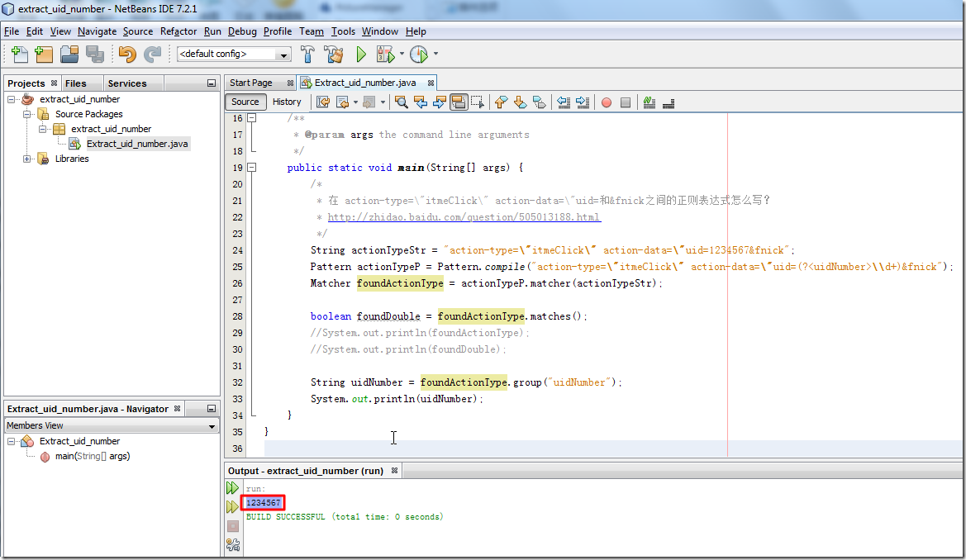Click the Undo arrow in toolbar

126,55
